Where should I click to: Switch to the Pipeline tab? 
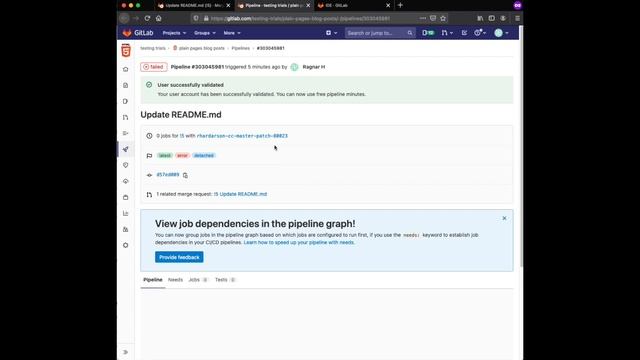point(153,280)
